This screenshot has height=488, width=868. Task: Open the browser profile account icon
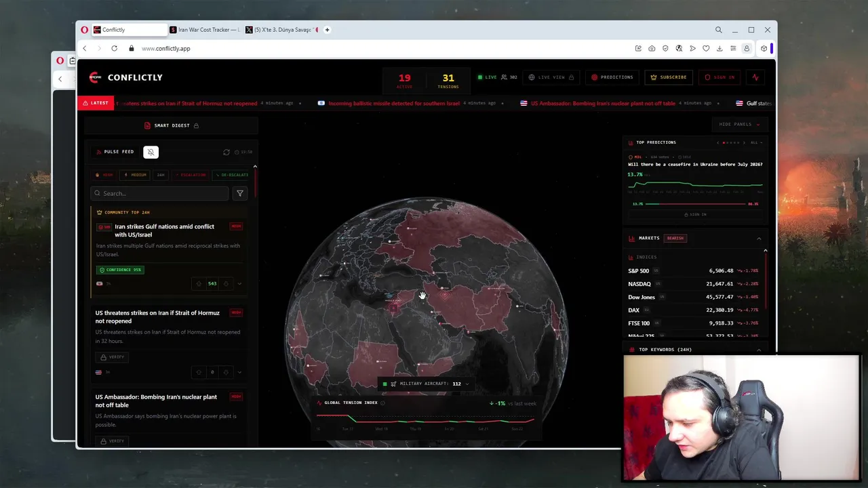click(747, 48)
